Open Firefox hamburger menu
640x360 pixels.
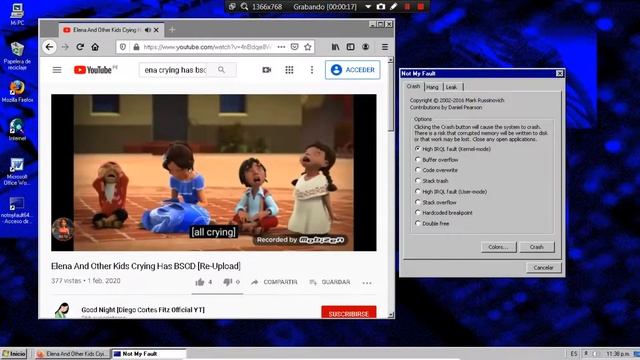384,47
